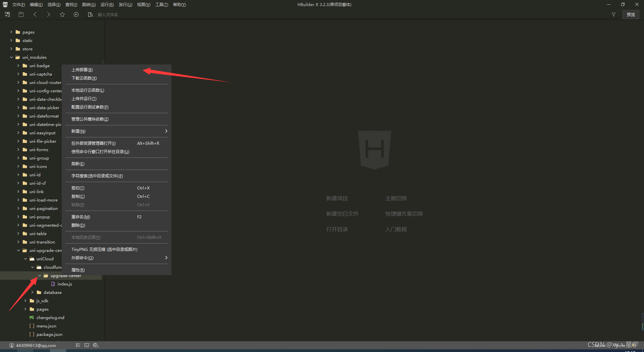Screen dimensions: 644x352
Task: Click the filter funnel icon
Action: [x=613, y=14]
